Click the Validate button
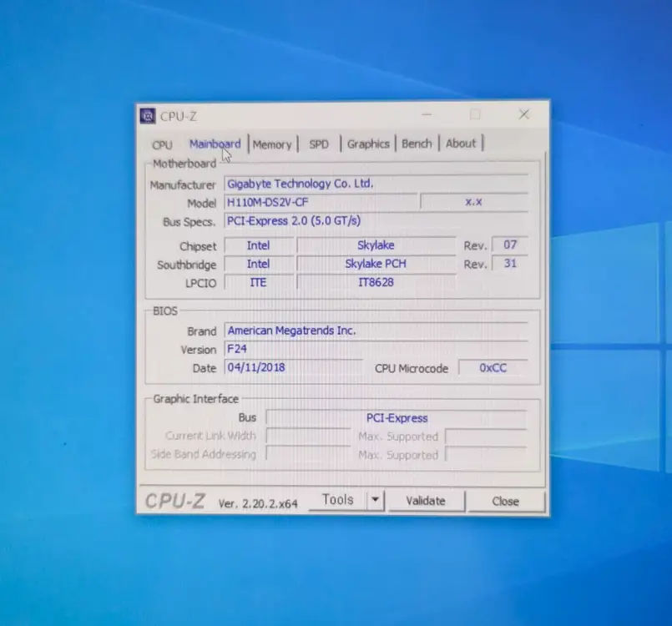 coord(426,501)
